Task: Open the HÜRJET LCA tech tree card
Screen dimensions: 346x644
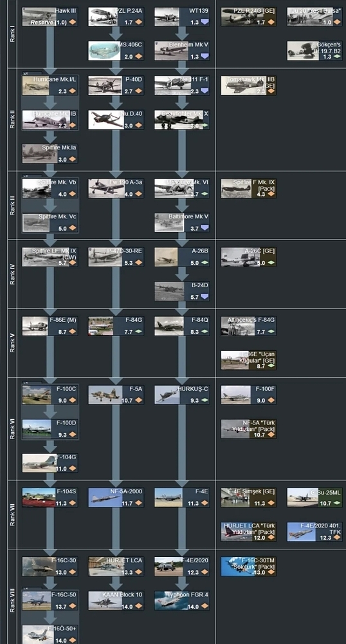Action: (116, 566)
